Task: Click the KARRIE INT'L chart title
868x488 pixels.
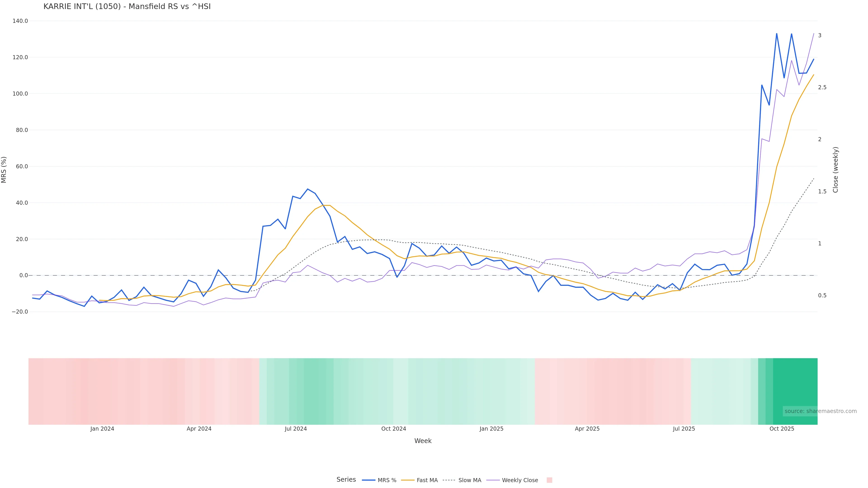Action: [127, 6]
